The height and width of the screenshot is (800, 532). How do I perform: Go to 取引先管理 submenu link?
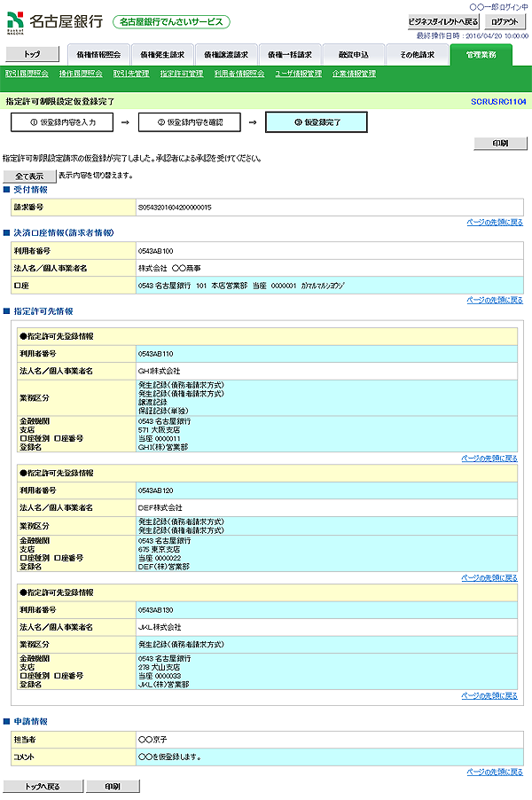point(131,74)
